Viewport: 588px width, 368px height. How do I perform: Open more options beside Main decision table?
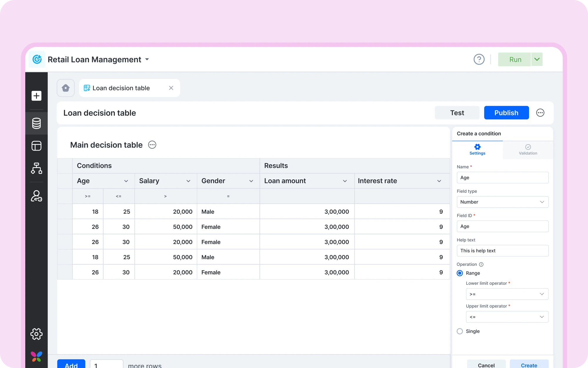(x=152, y=145)
